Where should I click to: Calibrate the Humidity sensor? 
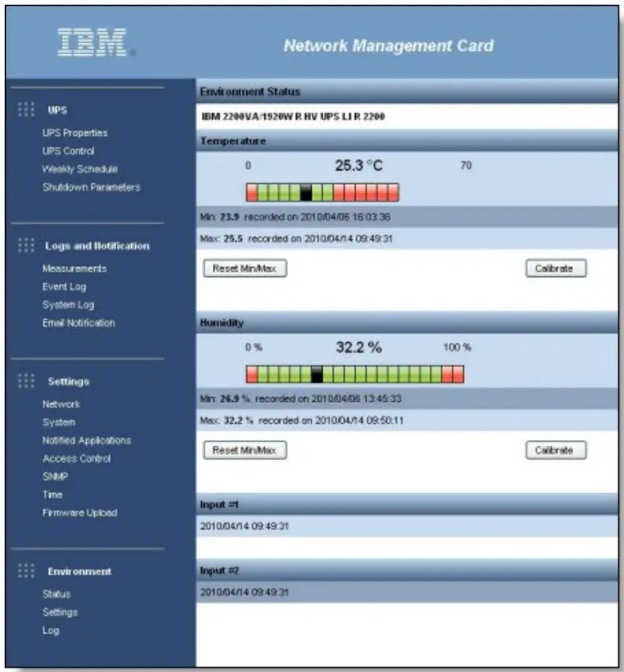(556, 450)
